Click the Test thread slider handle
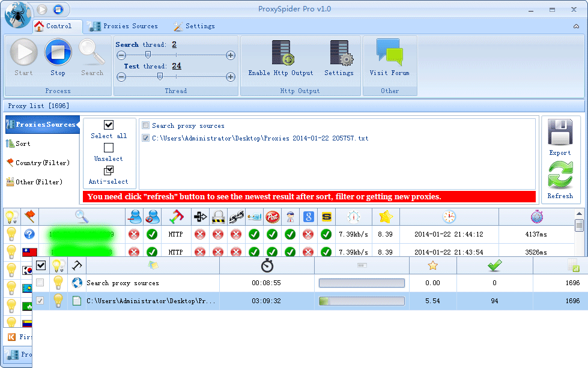This screenshot has width=588, height=368. tap(160, 76)
